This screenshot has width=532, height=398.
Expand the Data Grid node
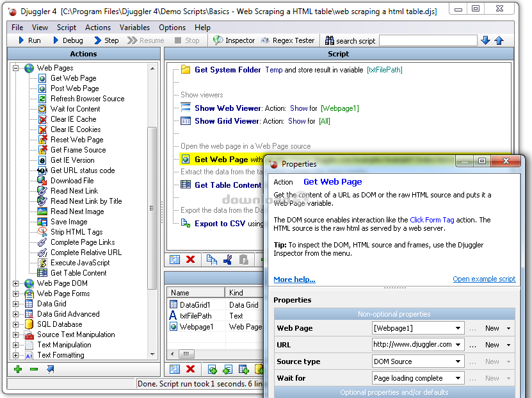pyautogui.click(x=15, y=304)
